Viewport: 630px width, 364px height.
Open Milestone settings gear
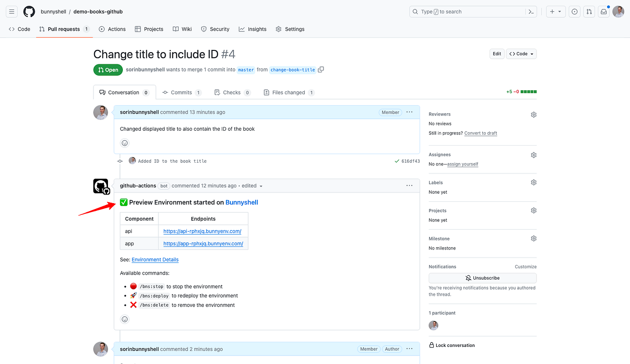tap(534, 238)
